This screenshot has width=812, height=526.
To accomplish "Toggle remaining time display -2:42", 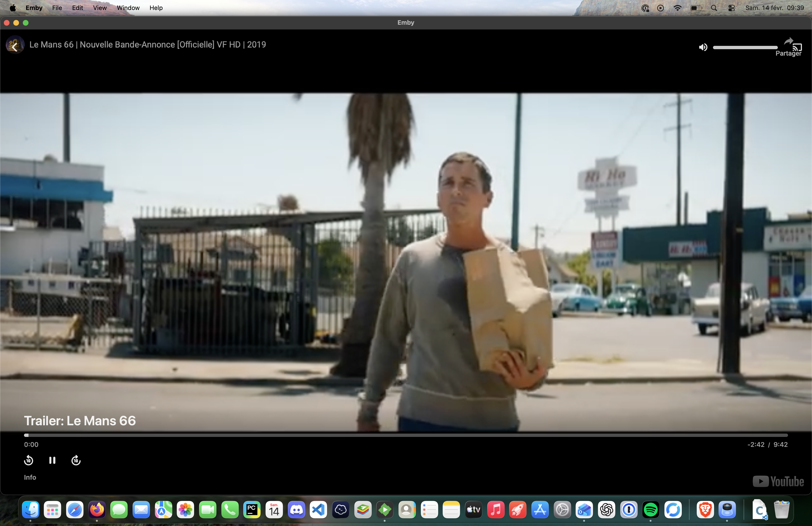I will 756,445.
